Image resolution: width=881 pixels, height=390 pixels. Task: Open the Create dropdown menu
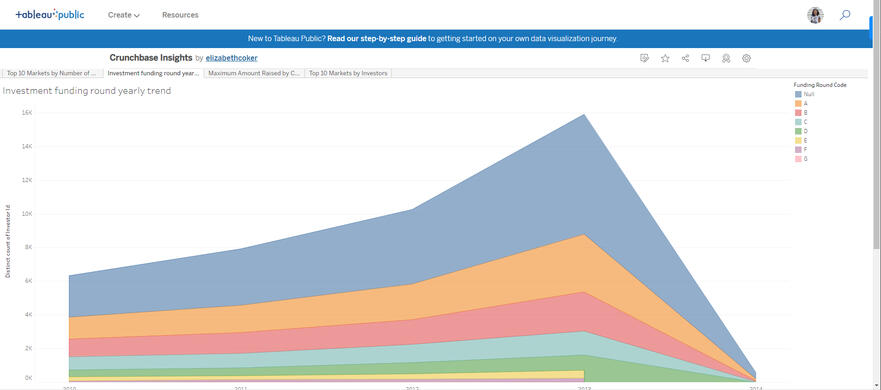pyautogui.click(x=124, y=15)
